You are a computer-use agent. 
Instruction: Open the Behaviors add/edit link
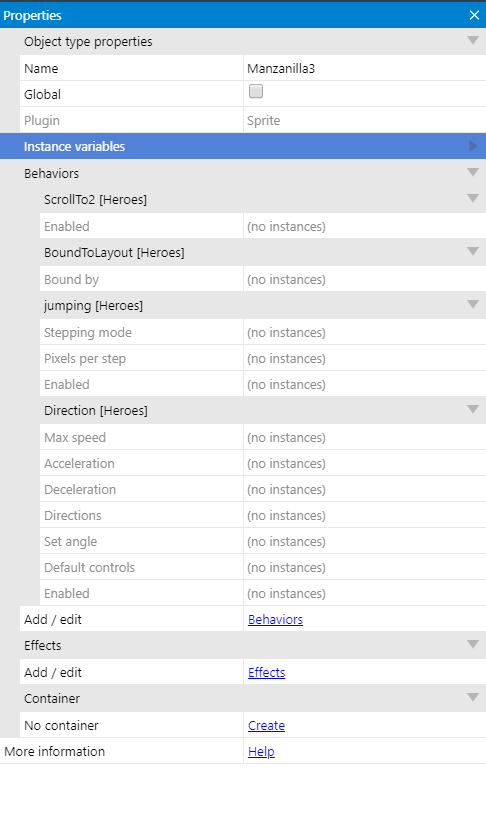(x=275, y=619)
